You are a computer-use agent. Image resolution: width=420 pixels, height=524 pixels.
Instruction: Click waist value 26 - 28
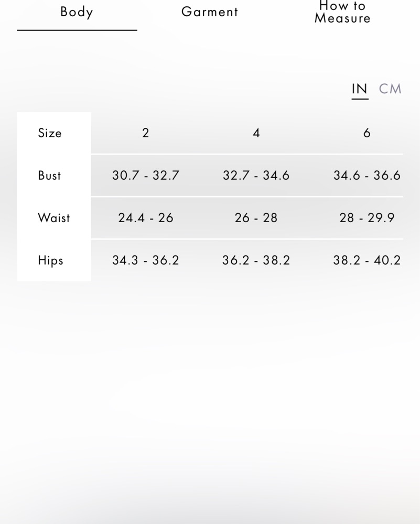pos(256,218)
